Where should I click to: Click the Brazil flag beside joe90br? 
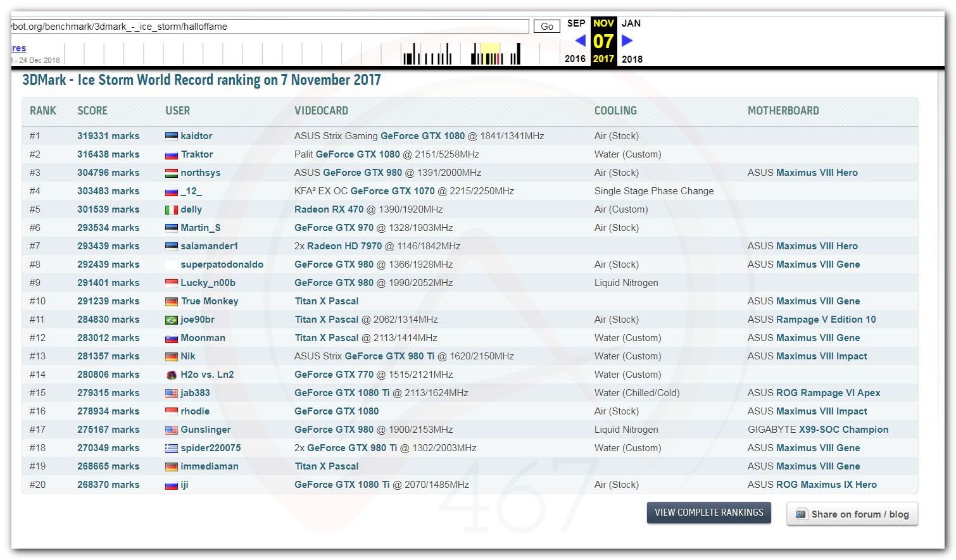click(171, 320)
